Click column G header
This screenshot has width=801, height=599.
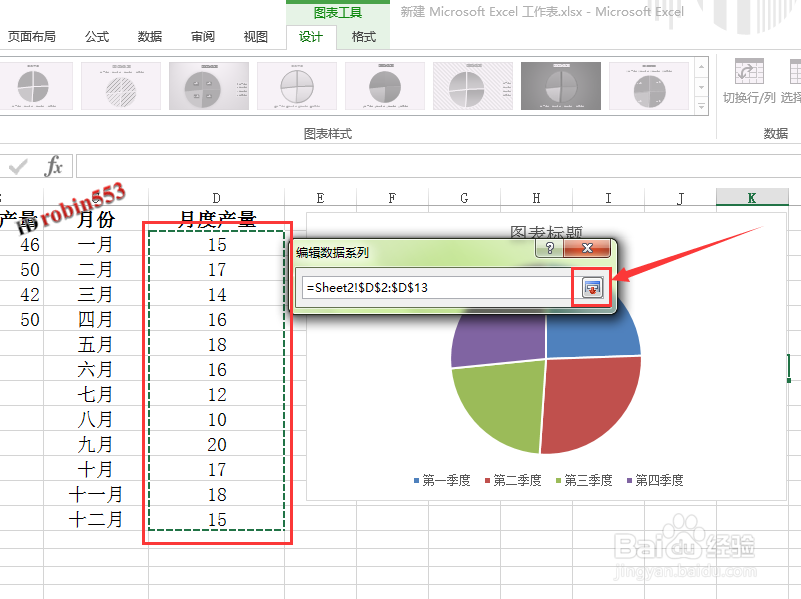point(464,198)
